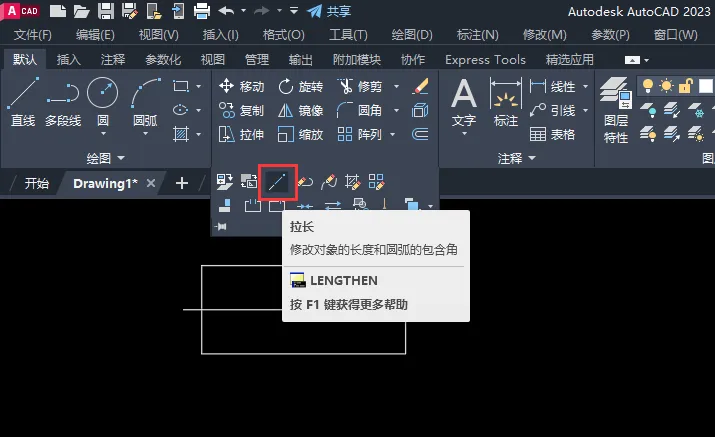Screen dimensions: 715x437
Task: Click the Offset icon below Explode
Action: (x=420, y=134)
